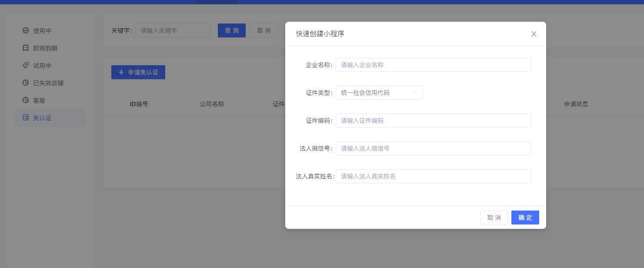The image size is (644, 268).
Task: Focus the 企业名称 input field
Action: click(433, 65)
